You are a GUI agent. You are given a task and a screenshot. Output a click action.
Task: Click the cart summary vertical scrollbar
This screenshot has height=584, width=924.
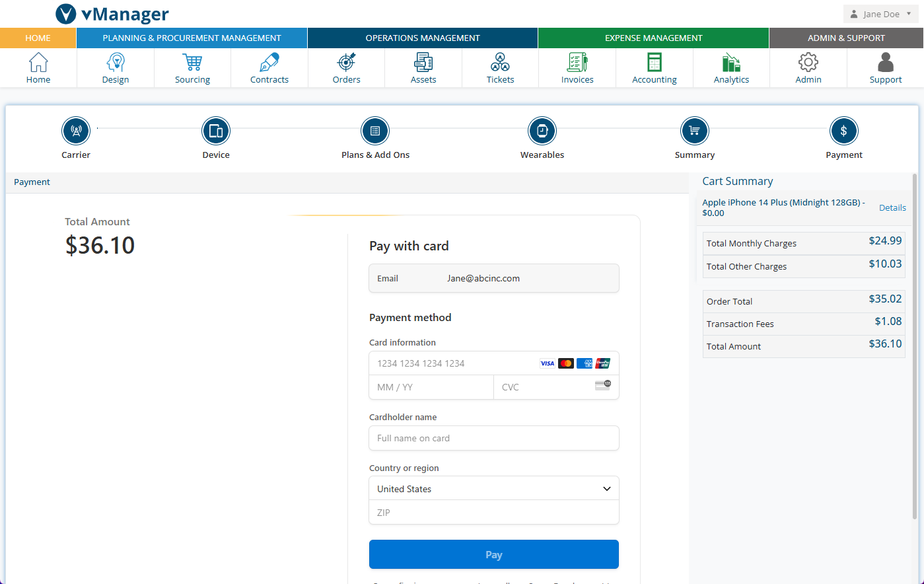(x=915, y=344)
